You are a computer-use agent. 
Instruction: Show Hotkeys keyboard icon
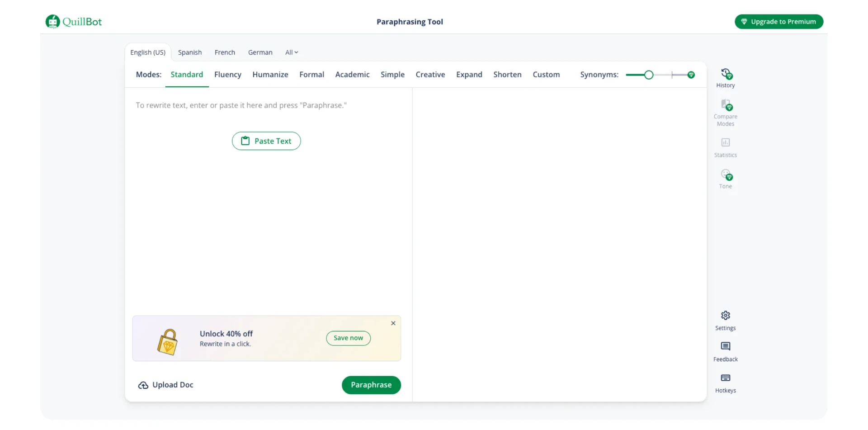(x=726, y=378)
